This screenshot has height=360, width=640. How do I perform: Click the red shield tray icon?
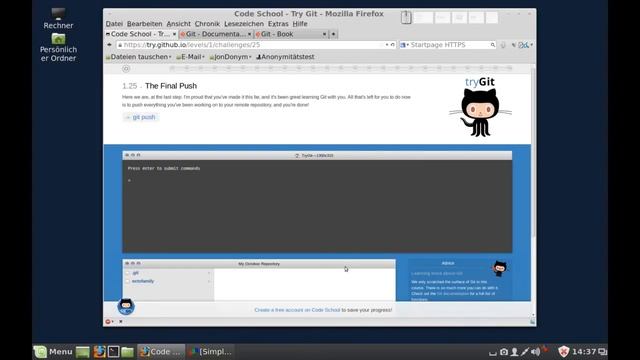(564, 351)
